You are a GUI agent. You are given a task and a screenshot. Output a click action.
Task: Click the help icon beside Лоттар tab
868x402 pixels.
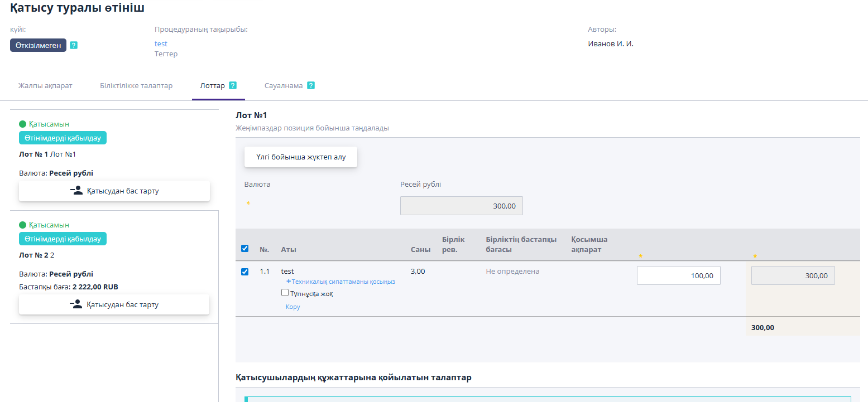pyautogui.click(x=233, y=85)
